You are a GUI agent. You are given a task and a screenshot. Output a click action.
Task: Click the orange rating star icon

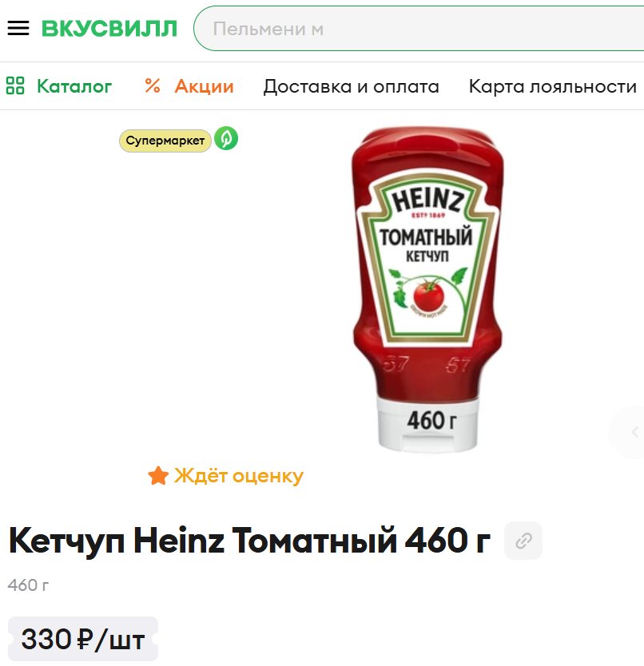158,476
